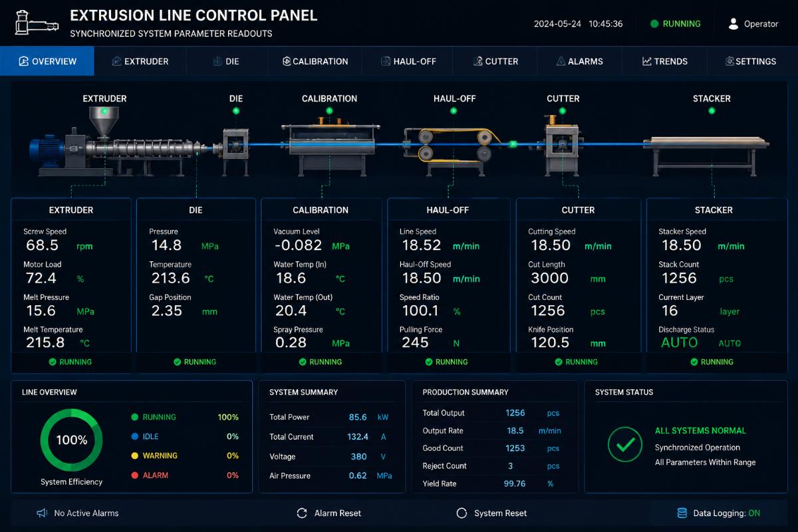Click the Cutter panel RUNNING check icon
The width and height of the screenshot is (798, 532).
tap(559, 362)
